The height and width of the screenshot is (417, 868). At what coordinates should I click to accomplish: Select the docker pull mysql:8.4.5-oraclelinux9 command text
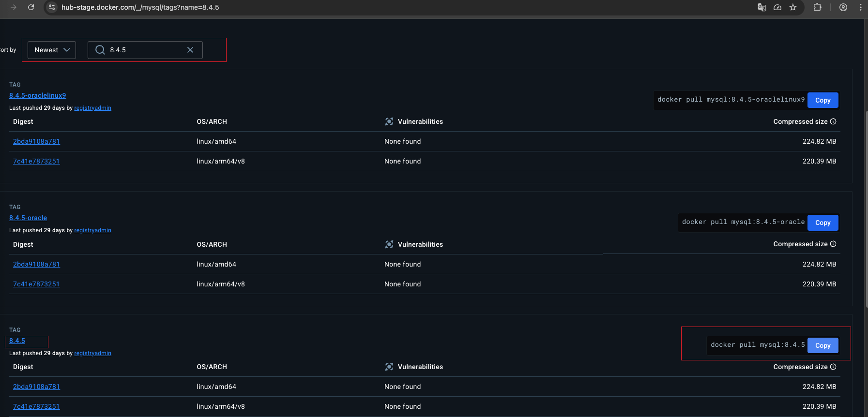731,100
